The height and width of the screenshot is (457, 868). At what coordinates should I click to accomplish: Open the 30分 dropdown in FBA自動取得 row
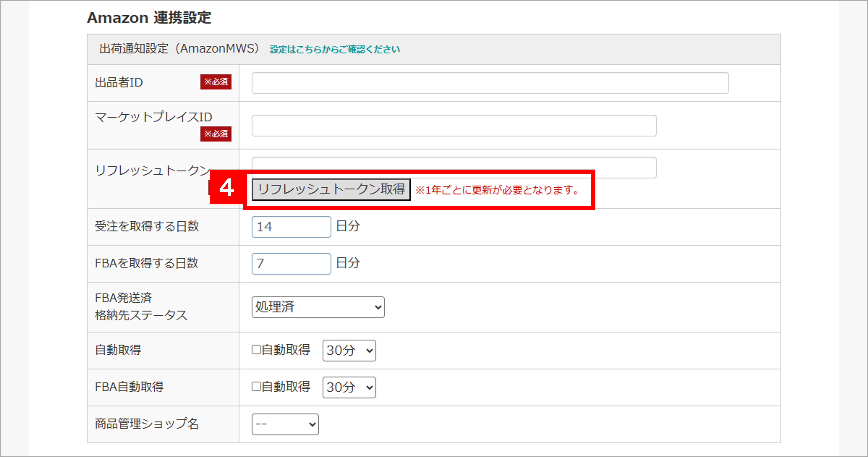[349, 387]
